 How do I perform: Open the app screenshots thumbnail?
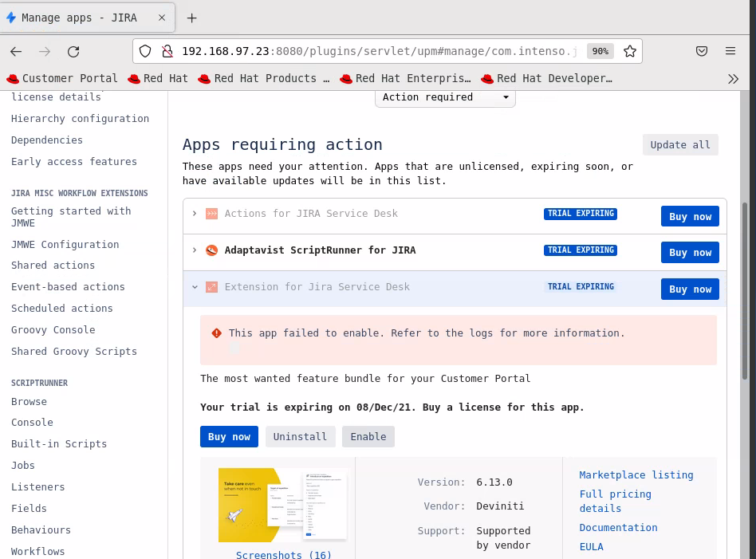[x=282, y=505]
